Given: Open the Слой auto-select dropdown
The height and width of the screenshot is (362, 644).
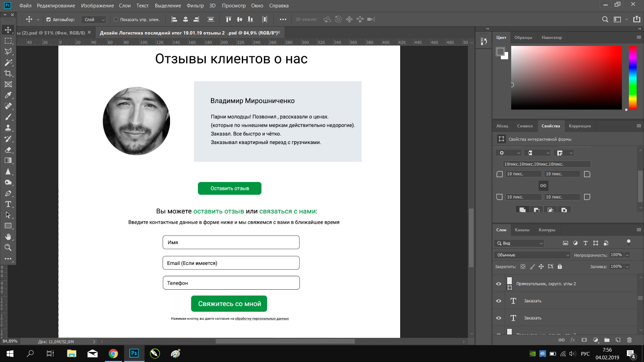Looking at the screenshot, I should (x=94, y=19).
